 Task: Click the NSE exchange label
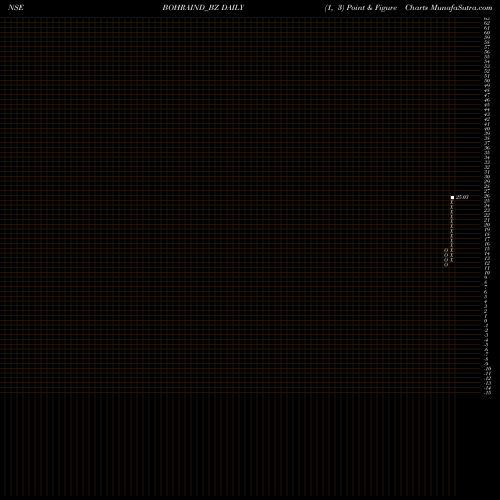[16, 8]
